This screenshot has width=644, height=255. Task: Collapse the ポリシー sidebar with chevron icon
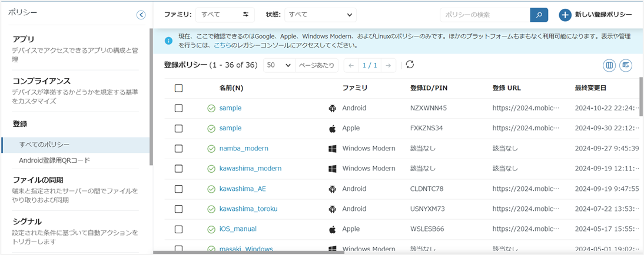tap(141, 15)
